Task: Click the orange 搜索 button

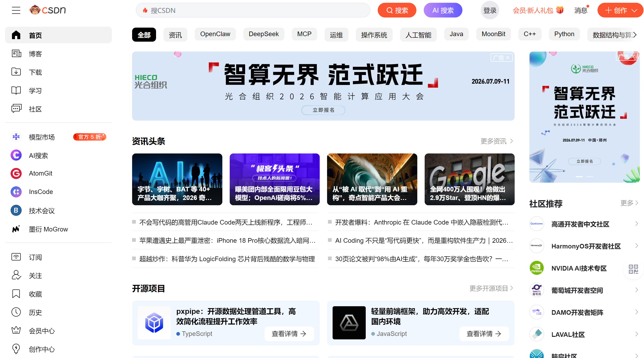Action: point(397,10)
